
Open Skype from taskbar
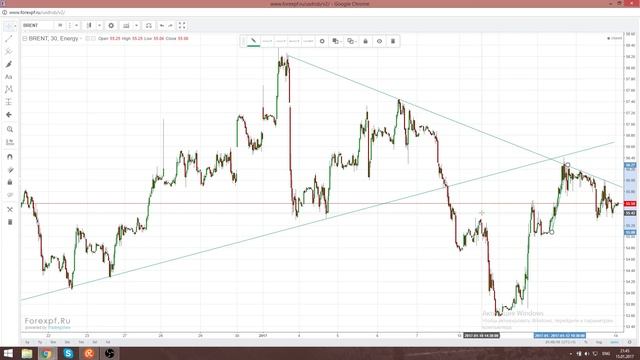(68, 353)
